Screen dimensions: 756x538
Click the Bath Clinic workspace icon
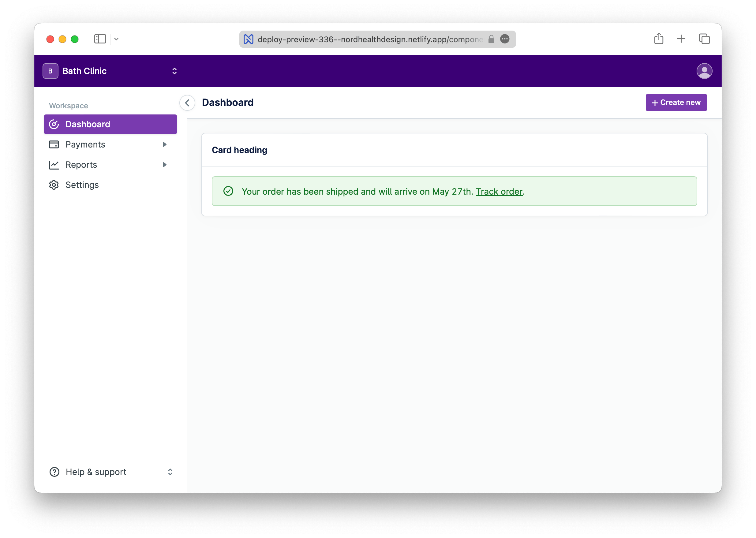[x=51, y=71]
